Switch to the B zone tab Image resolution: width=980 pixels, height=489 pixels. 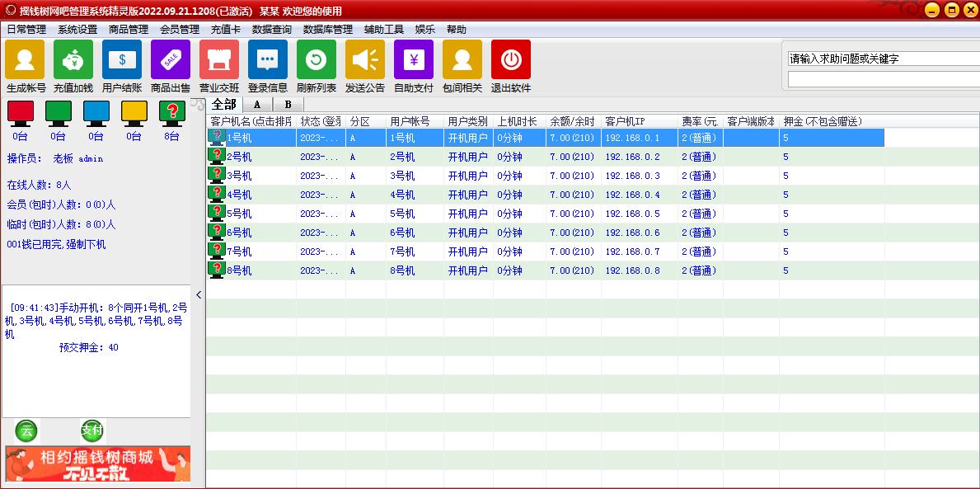pyautogui.click(x=288, y=105)
